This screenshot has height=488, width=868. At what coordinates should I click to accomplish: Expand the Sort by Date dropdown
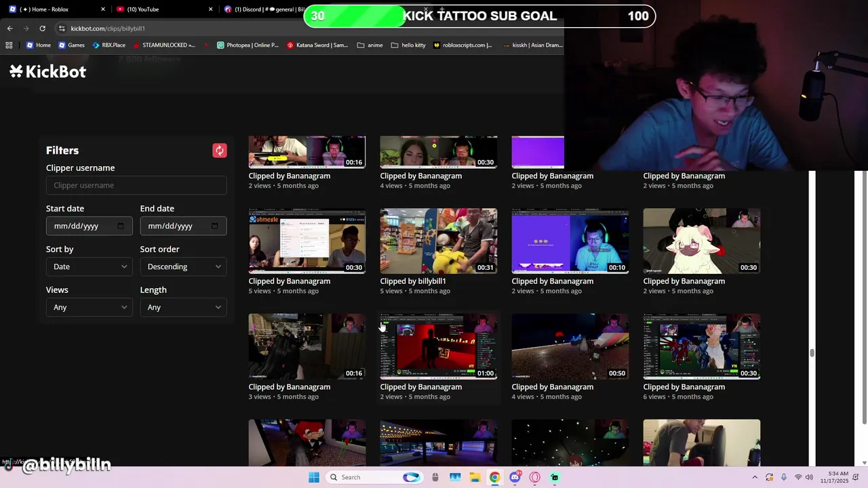[x=89, y=266]
